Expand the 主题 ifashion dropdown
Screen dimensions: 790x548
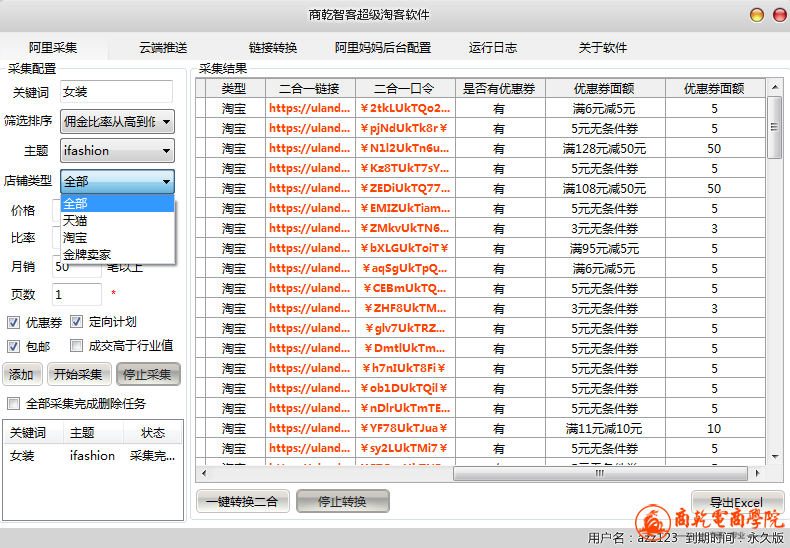click(x=117, y=151)
